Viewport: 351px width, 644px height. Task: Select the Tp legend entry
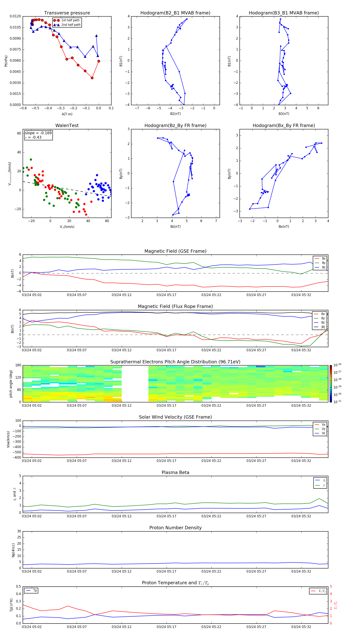31,591
